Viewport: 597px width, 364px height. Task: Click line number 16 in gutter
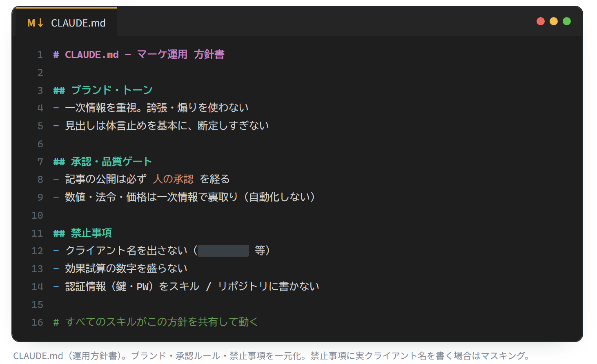(37, 322)
